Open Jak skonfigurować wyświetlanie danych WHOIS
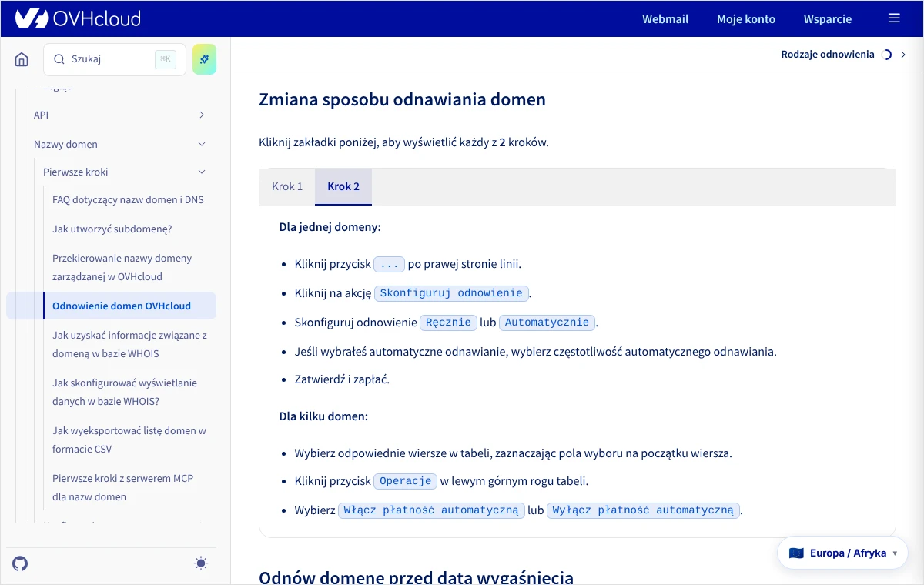The height and width of the screenshot is (585, 924). tap(125, 393)
